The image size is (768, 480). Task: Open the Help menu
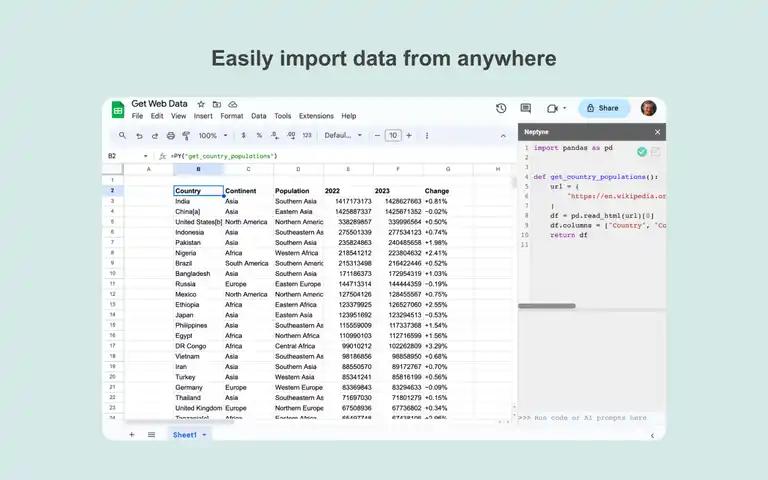click(x=349, y=116)
